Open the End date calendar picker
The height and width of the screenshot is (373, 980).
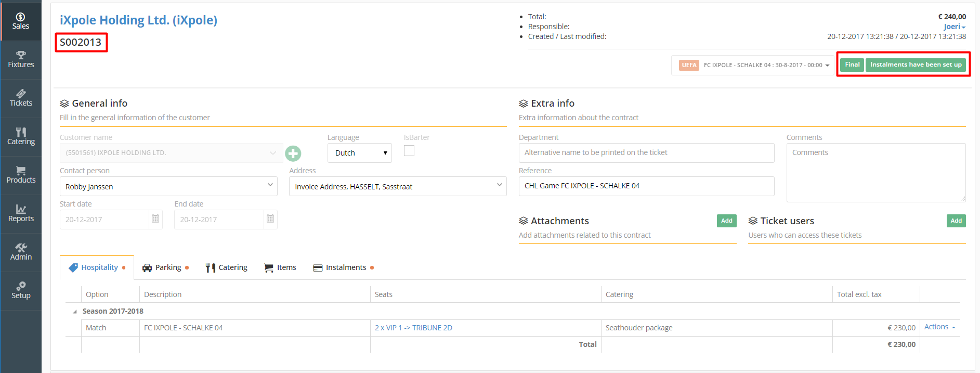coord(270,219)
